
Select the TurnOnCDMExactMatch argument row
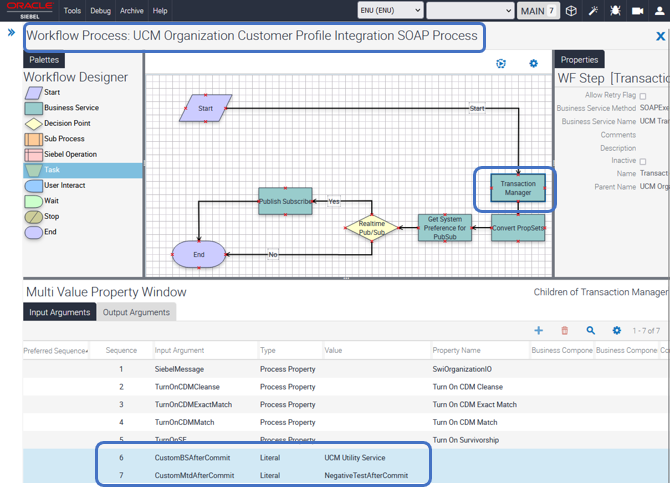pyautogui.click(x=345, y=405)
